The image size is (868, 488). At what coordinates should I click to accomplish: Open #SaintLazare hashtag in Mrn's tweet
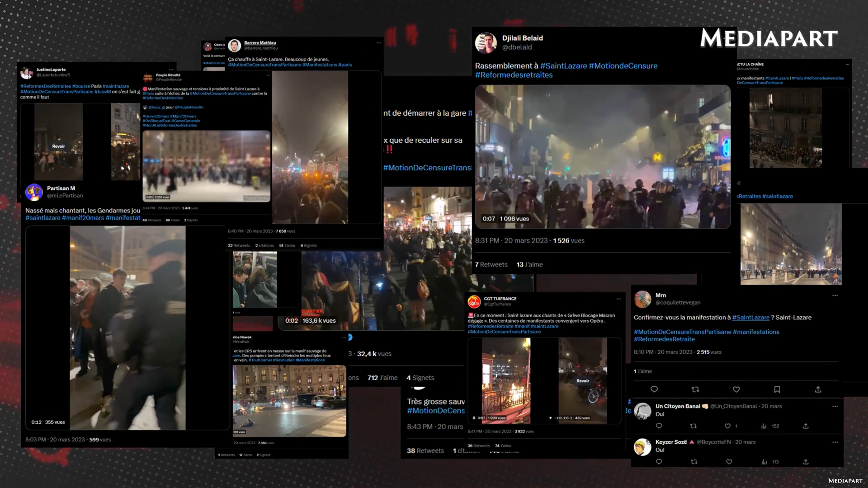pos(750,317)
